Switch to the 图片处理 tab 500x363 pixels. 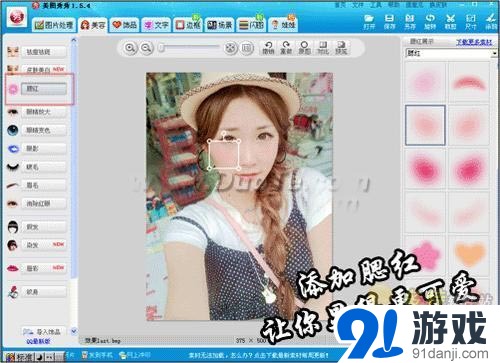click(x=54, y=25)
